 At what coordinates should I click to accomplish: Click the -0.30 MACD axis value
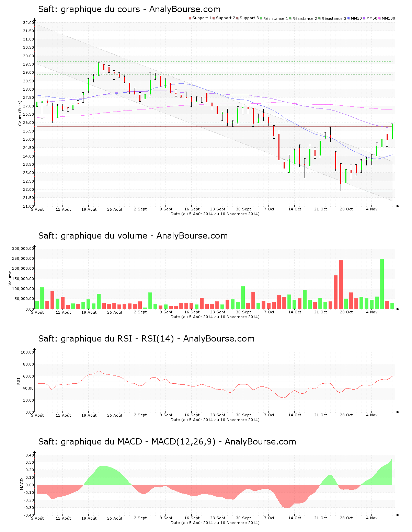29,508
